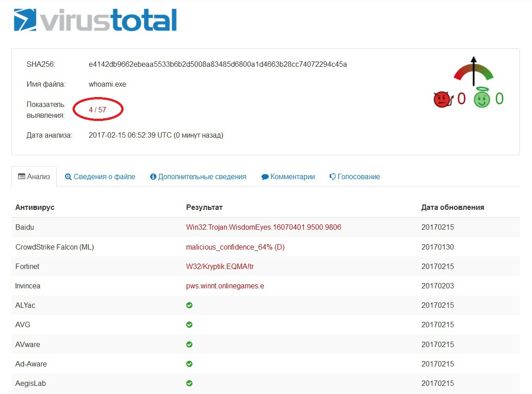532x394 pixels.
Task: Click update date 20170130 for CrowdStrike
Action: 438,247
